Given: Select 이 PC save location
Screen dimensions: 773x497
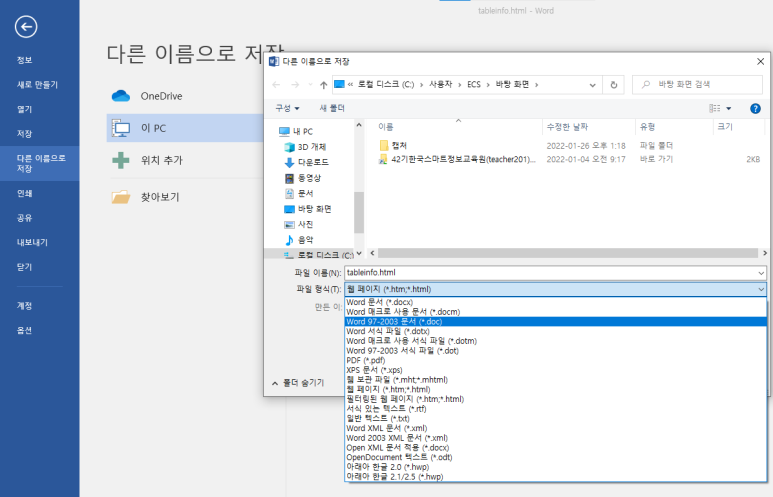Looking at the screenshot, I should click(185, 128).
